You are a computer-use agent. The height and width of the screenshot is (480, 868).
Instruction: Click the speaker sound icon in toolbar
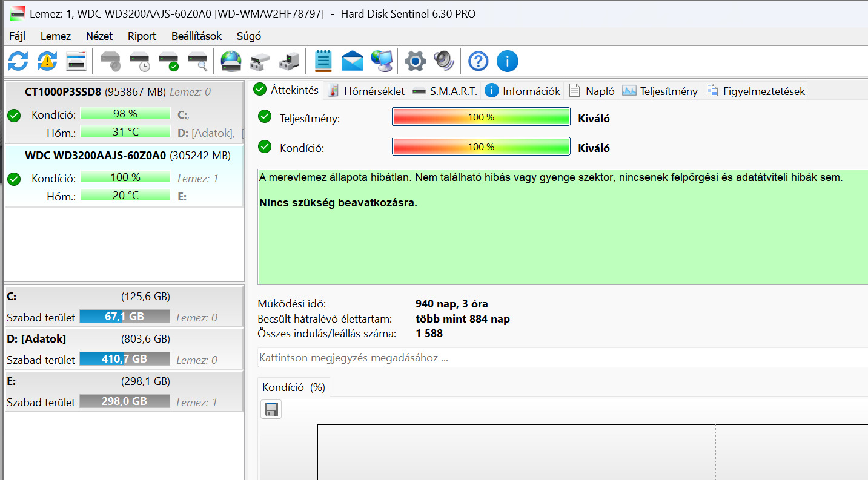(444, 61)
